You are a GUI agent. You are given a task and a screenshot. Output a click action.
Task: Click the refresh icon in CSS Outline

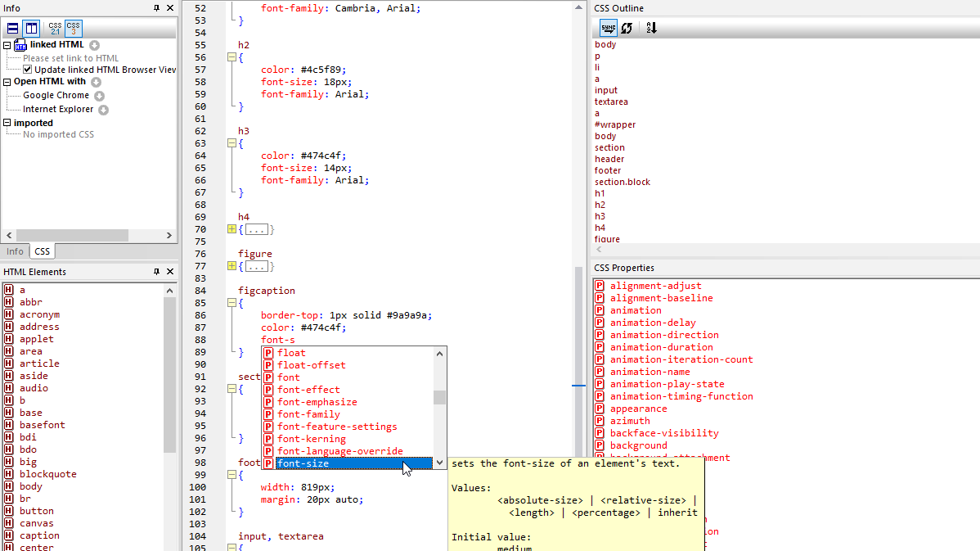click(627, 28)
